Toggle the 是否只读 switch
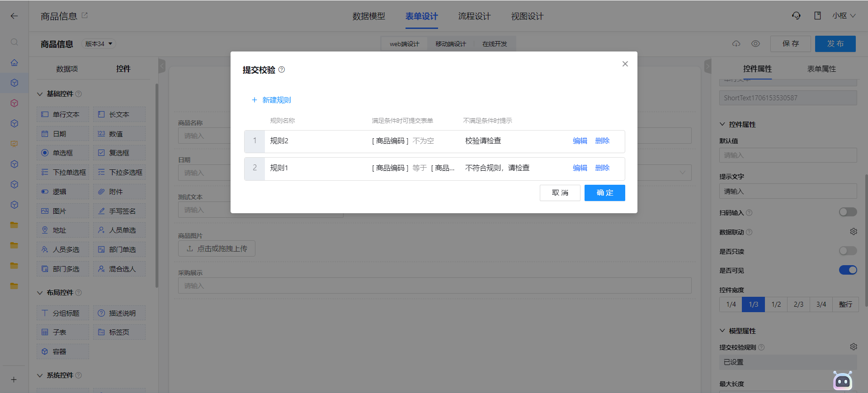 pos(848,251)
